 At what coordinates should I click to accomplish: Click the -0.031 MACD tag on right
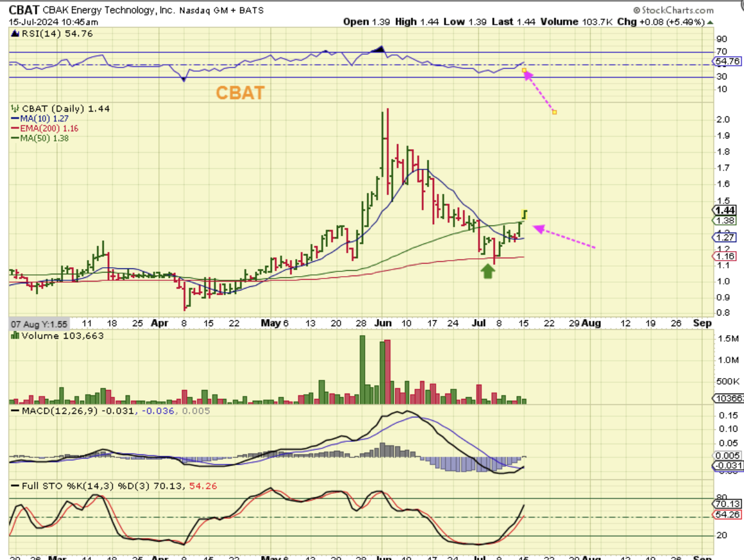pyautogui.click(x=727, y=465)
